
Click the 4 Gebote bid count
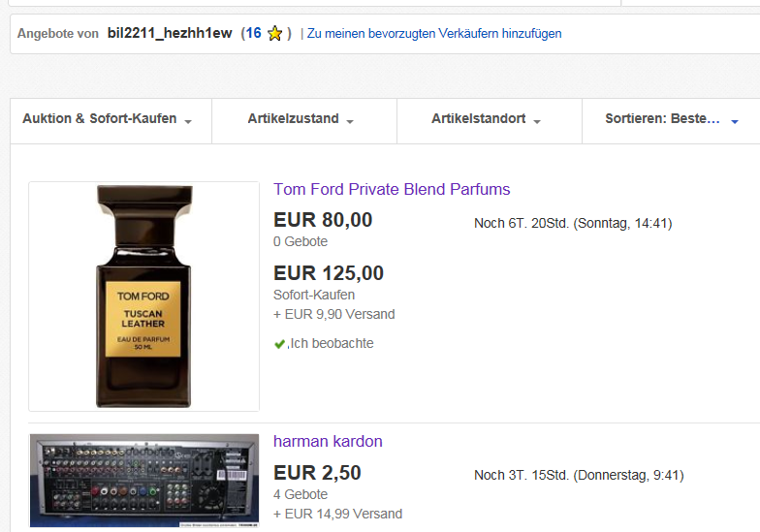coord(301,494)
